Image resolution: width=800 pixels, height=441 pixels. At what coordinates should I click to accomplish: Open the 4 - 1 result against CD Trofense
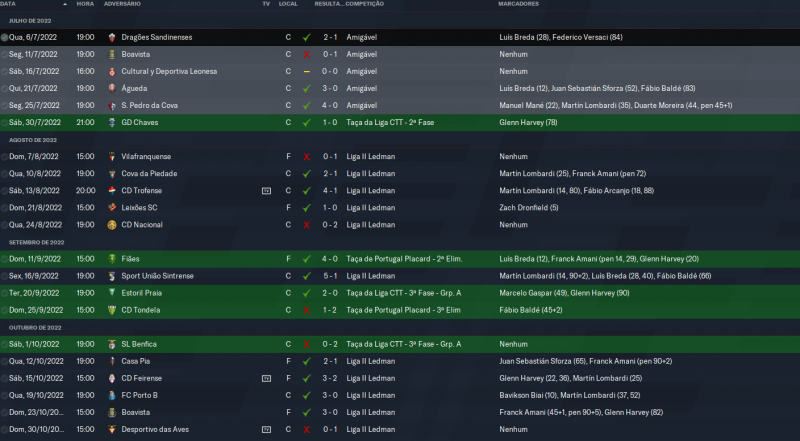coord(330,190)
